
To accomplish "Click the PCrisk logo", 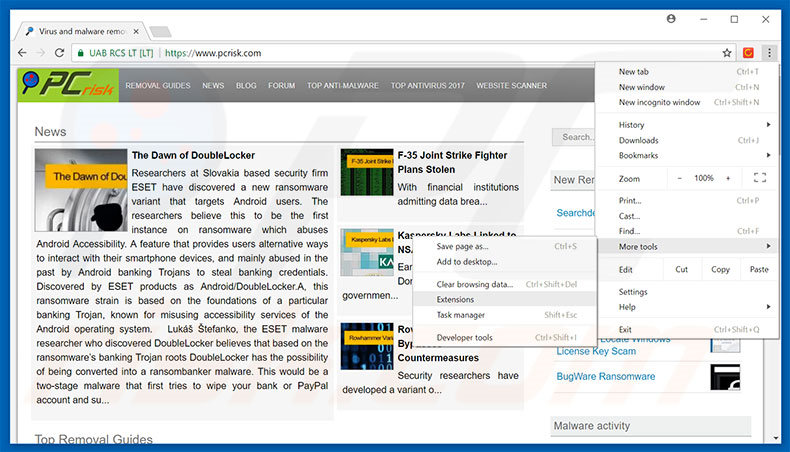I will (x=68, y=85).
